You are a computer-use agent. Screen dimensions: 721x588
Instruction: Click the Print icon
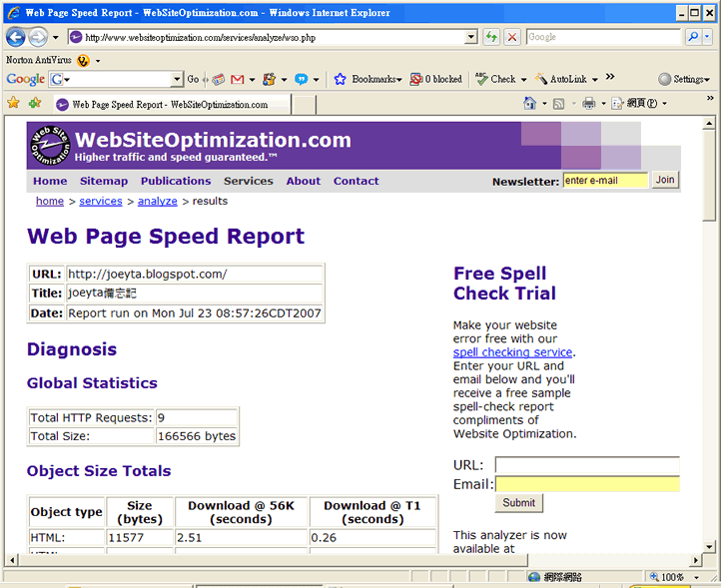(x=588, y=104)
